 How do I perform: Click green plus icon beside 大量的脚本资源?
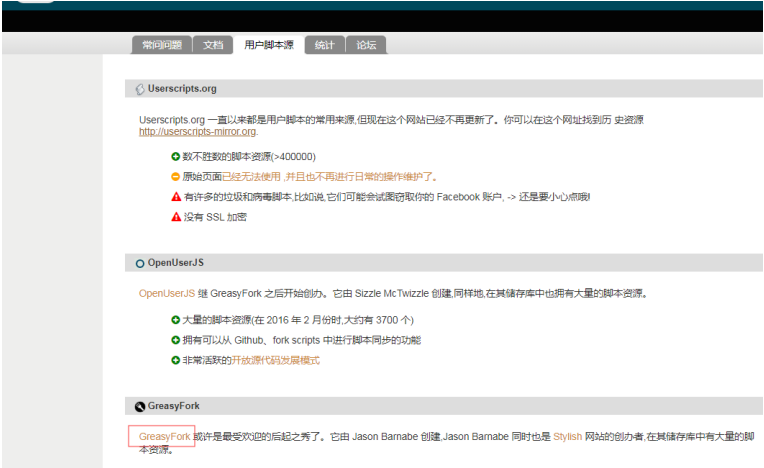click(175, 320)
